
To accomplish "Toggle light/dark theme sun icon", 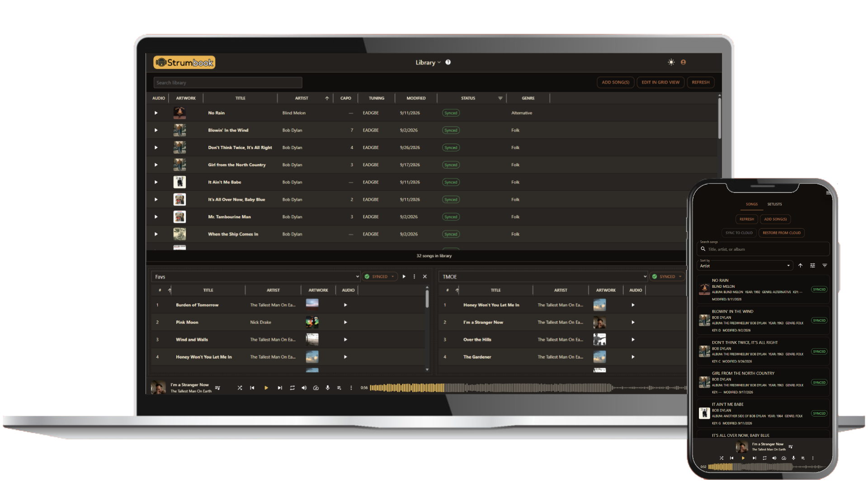I will [671, 62].
